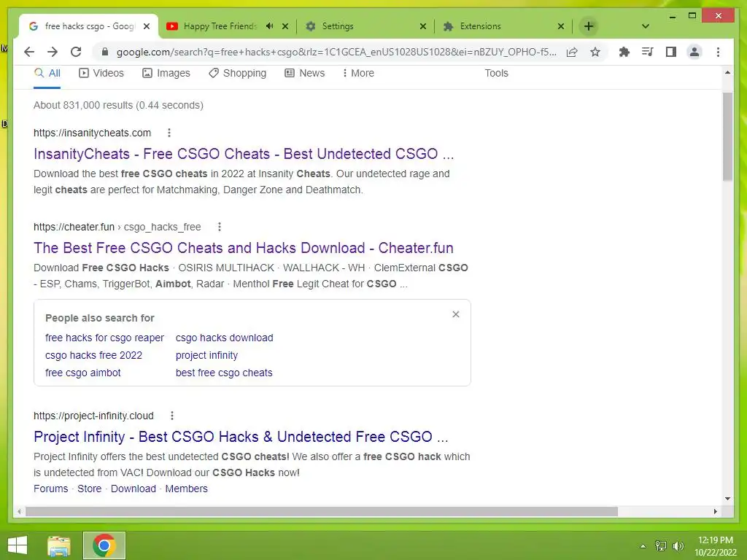Image resolution: width=747 pixels, height=560 pixels.
Task: Search best free csgo cheats
Action: point(224,373)
